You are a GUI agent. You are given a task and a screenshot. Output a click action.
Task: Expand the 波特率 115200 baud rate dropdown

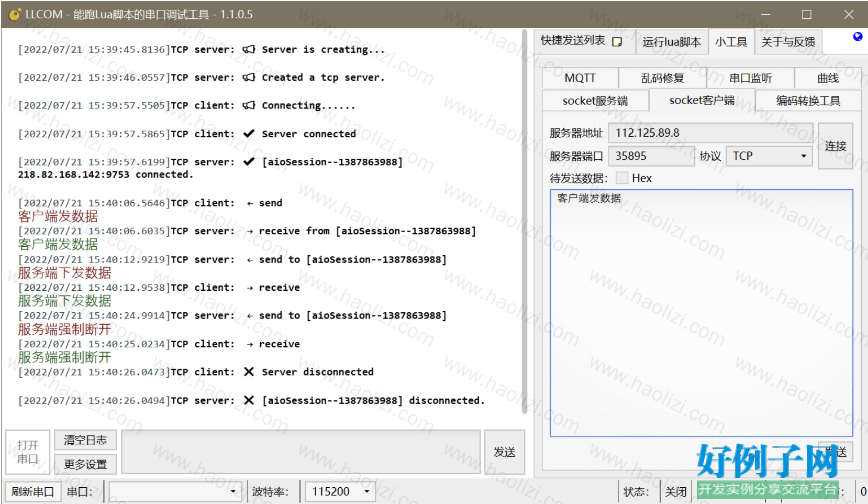point(340,491)
